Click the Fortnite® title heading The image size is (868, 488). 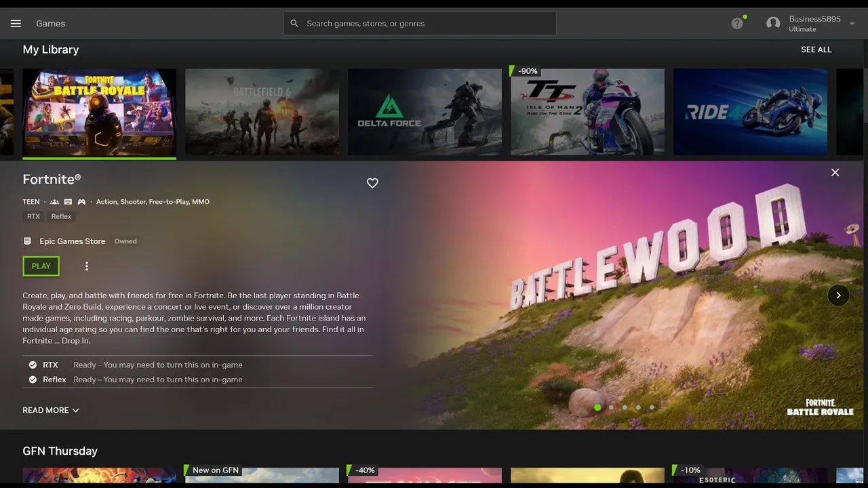tap(52, 179)
